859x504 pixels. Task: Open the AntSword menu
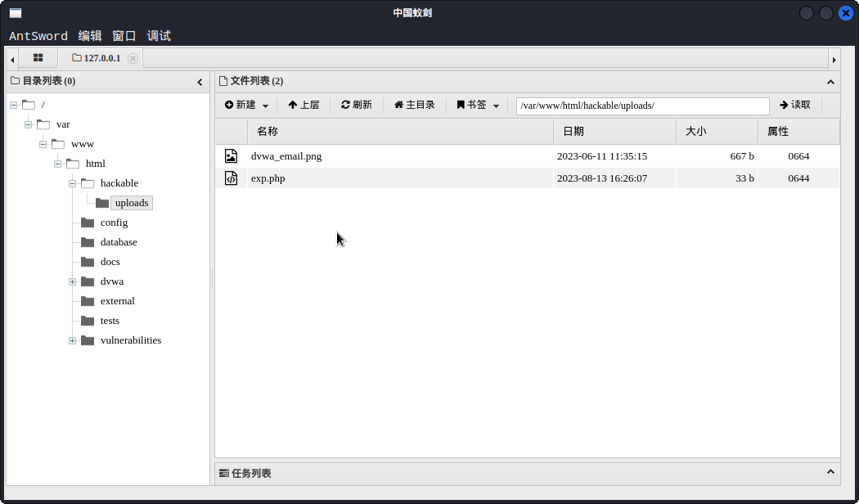tap(38, 36)
